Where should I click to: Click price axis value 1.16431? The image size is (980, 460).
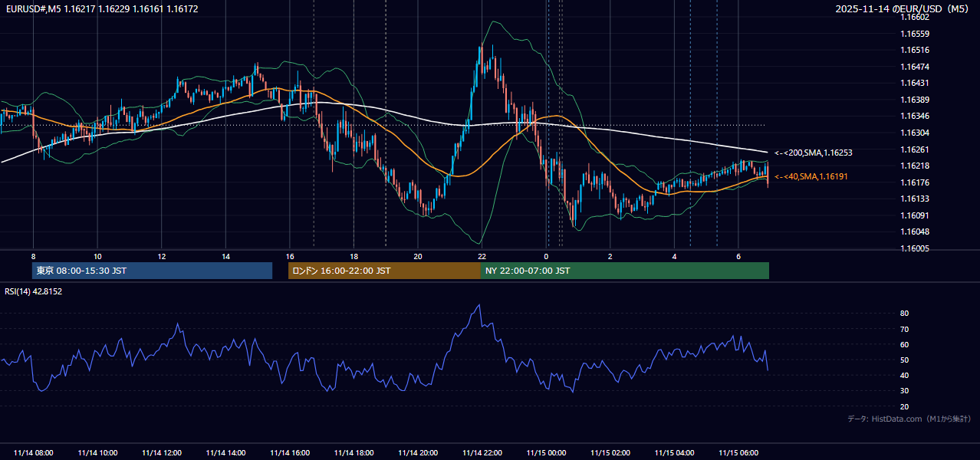coord(915,83)
